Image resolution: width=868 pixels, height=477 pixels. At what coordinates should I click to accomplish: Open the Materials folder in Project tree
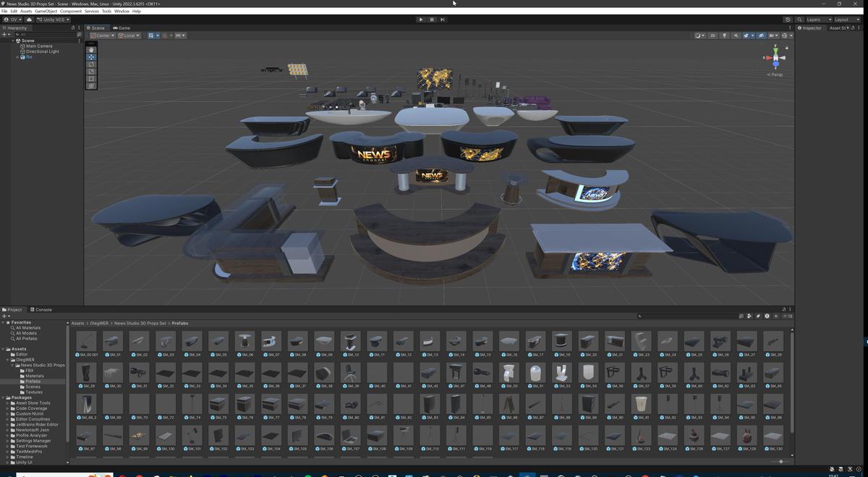[x=35, y=376]
